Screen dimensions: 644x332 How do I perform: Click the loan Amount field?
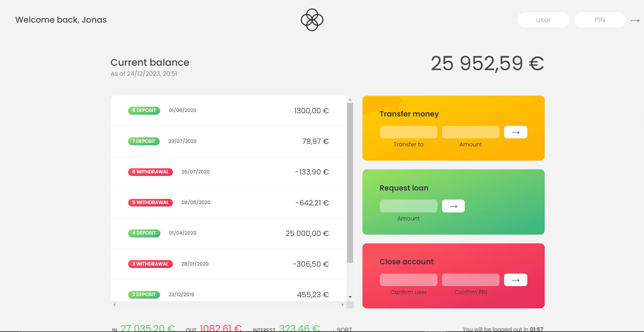(408, 206)
